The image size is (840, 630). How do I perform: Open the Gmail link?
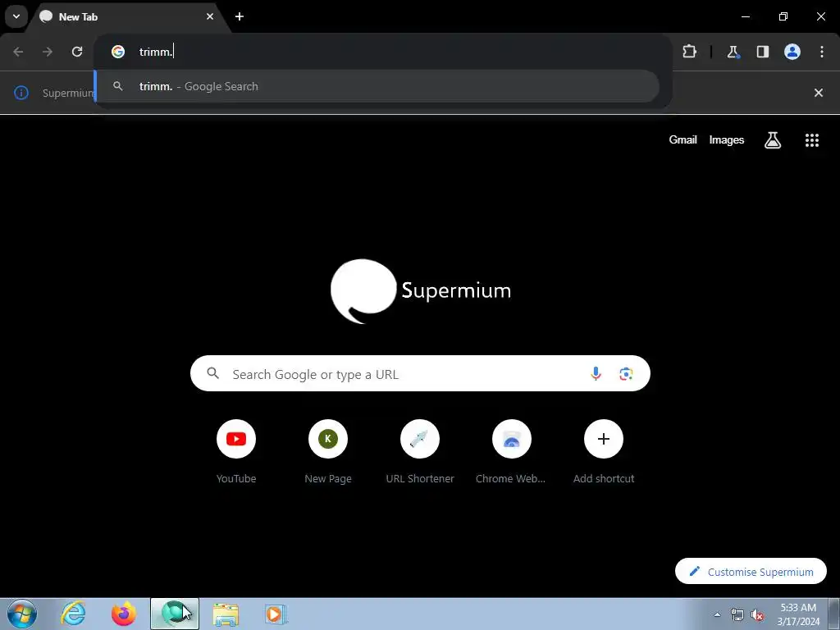click(x=683, y=139)
